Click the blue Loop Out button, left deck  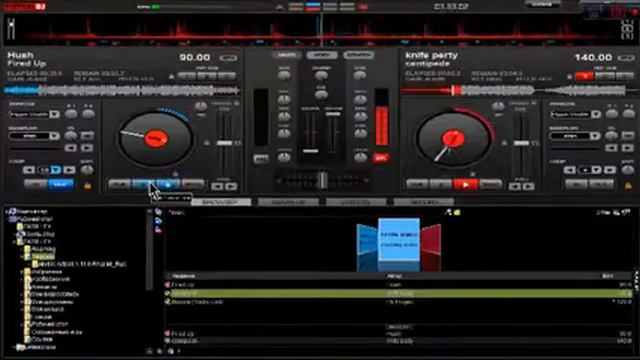(61, 185)
